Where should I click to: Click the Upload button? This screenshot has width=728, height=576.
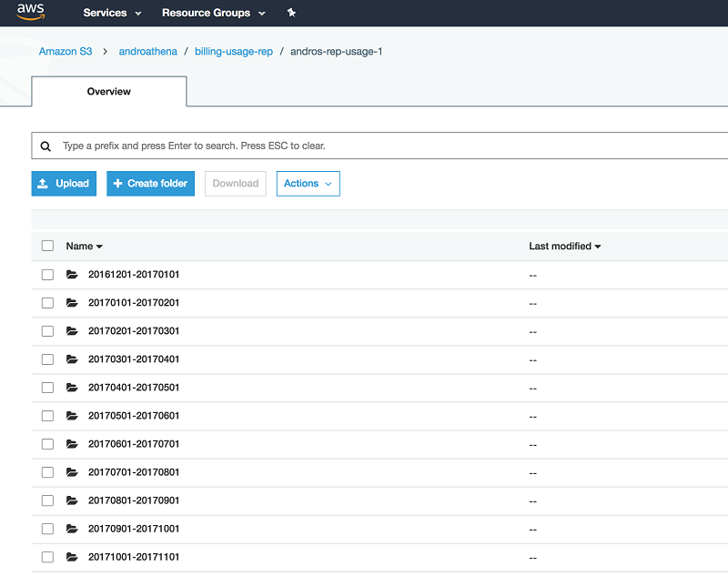click(64, 184)
